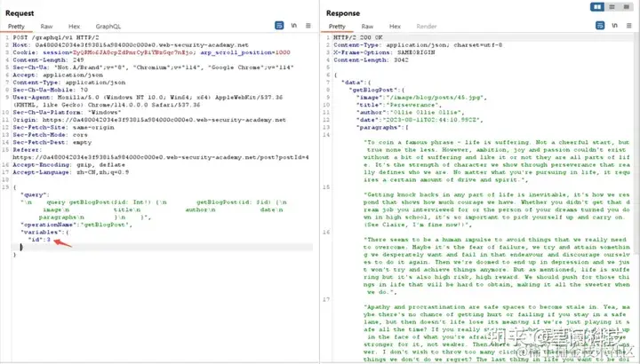Click the "author":"Ollie Ollie Ollie" line

click(410, 113)
